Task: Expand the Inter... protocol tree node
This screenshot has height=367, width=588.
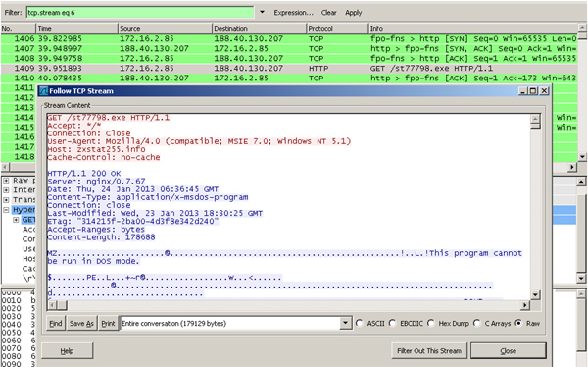Action: 7,190
